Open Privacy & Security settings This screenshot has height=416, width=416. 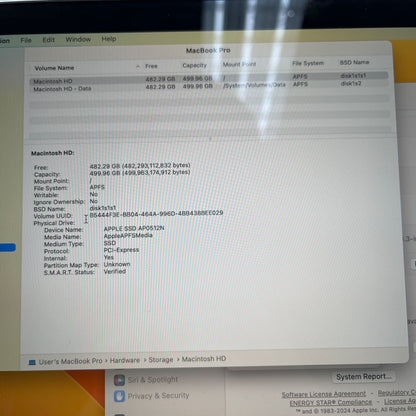coord(158,396)
